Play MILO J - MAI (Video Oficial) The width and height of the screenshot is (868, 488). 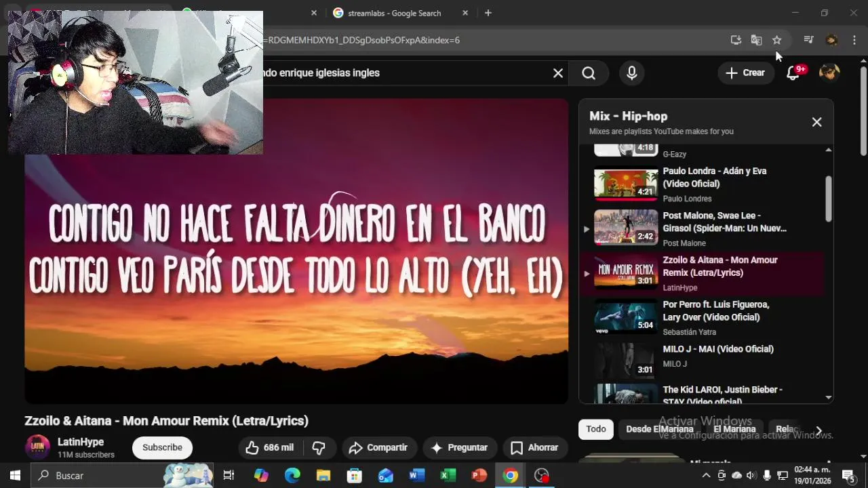click(x=718, y=349)
